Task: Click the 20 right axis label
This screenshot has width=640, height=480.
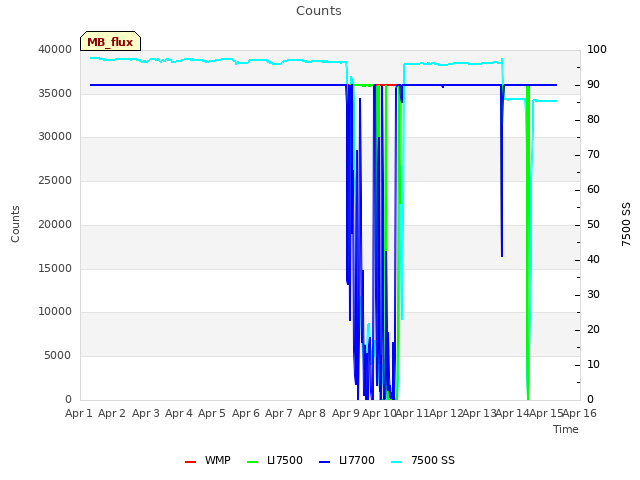Action: tap(593, 329)
